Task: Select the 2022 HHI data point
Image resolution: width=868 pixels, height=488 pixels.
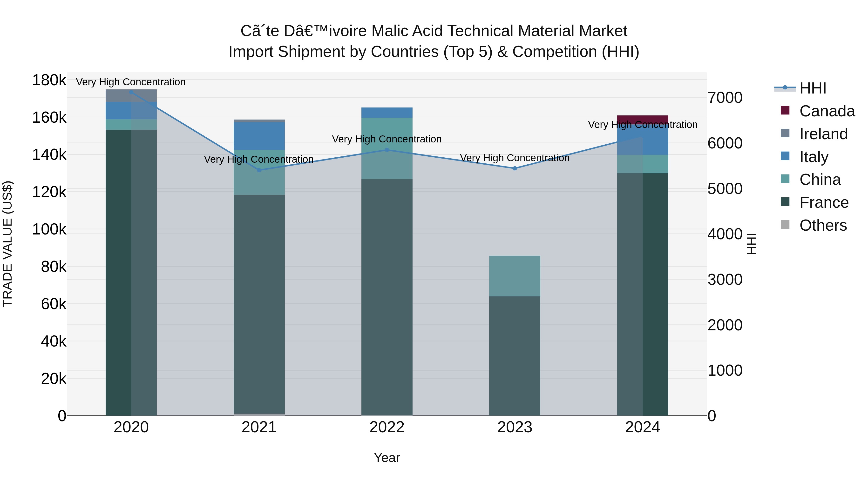Action: (387, 150)
